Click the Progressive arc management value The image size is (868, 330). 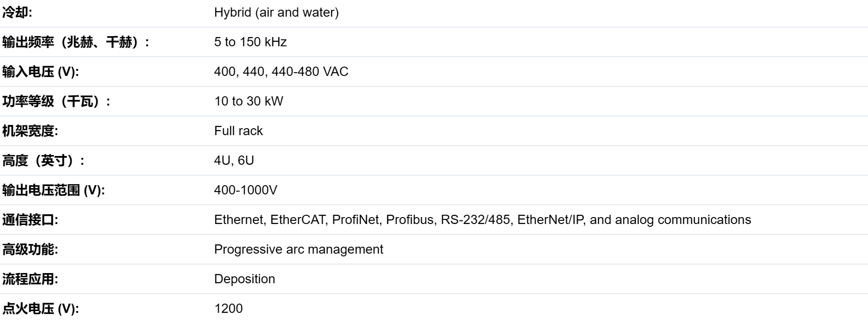click(299, 249)
